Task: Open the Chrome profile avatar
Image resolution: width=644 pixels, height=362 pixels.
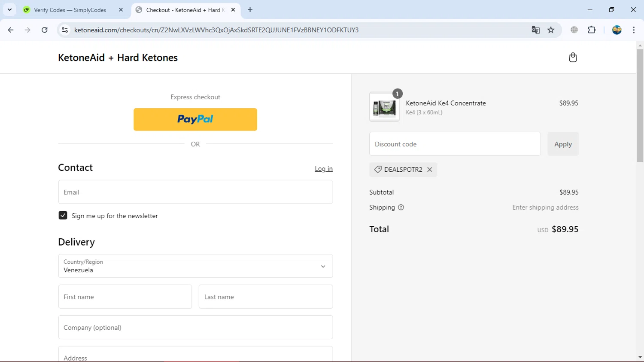Action: click(617, 30)
